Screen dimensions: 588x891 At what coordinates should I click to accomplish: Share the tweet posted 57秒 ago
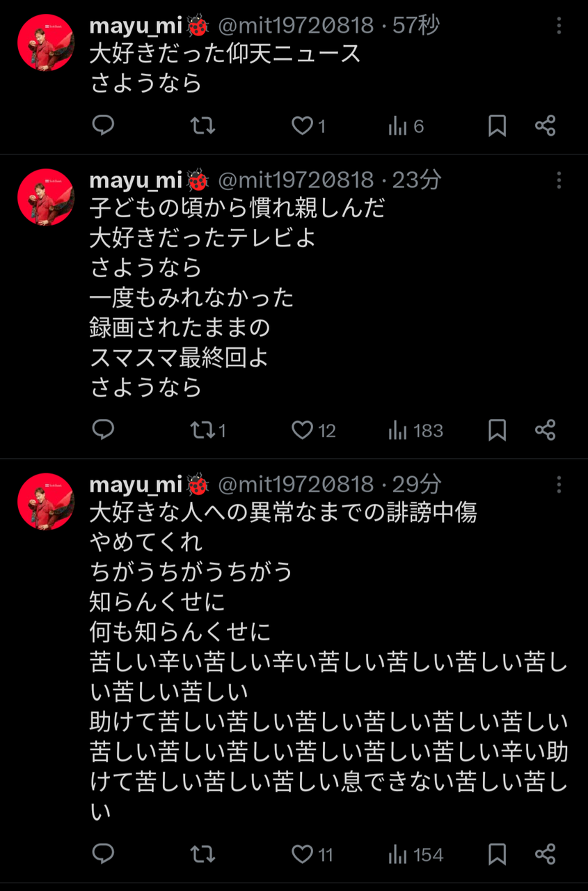pyautogui.click(x=546, y=126)
